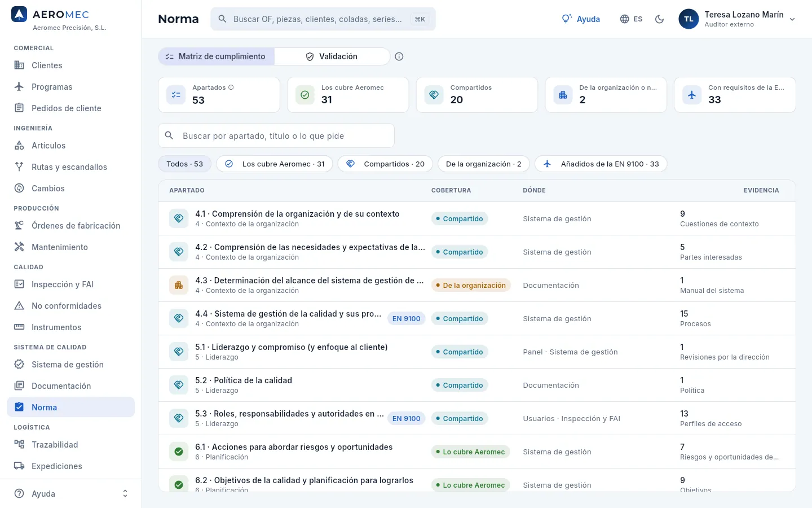This screenshot has width=812, height=508.
Task: Click Buscar por apartado search field
Action: (x=276, y=136)
